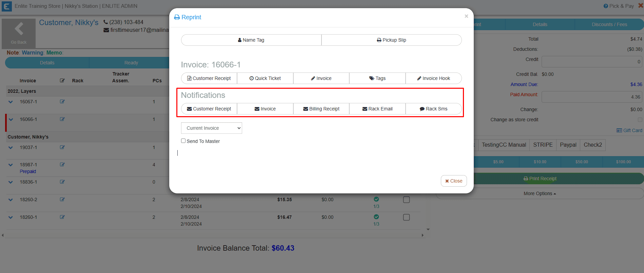The image size is (644, 273).
Task: Send the Rack Email notification
Action: click(x=377, y=109)
